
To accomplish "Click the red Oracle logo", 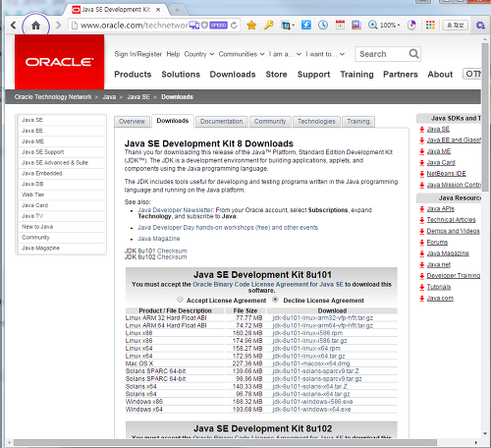I will tap(59, 62).
